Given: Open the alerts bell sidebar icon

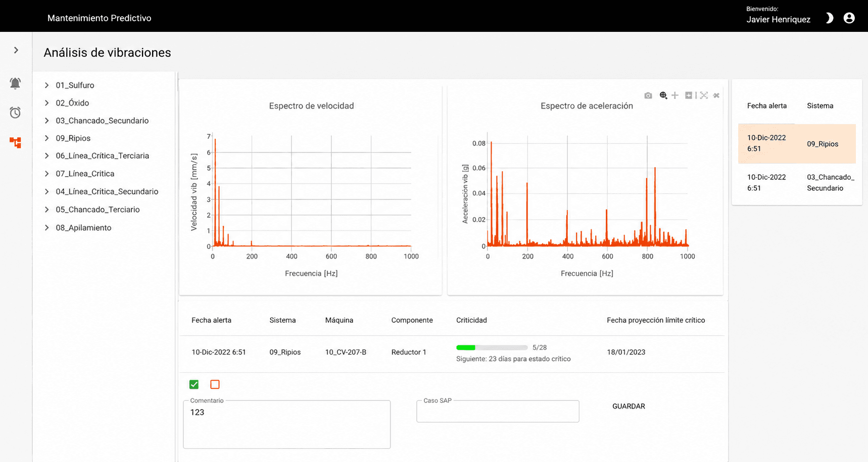Looking at the screenshot, I should pos(15,83).
